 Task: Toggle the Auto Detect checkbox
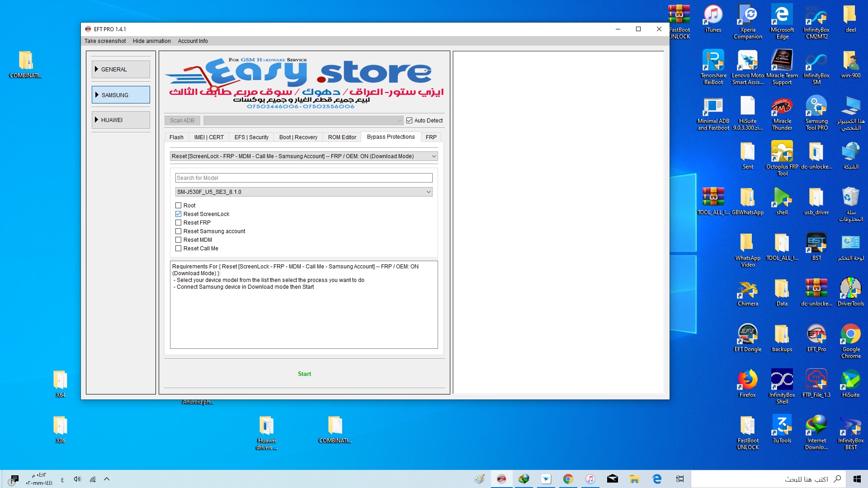(409, 121)
